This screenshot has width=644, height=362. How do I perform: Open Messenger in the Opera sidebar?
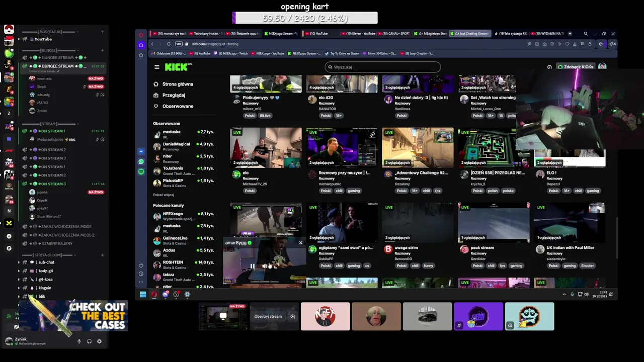coord(141,152)
